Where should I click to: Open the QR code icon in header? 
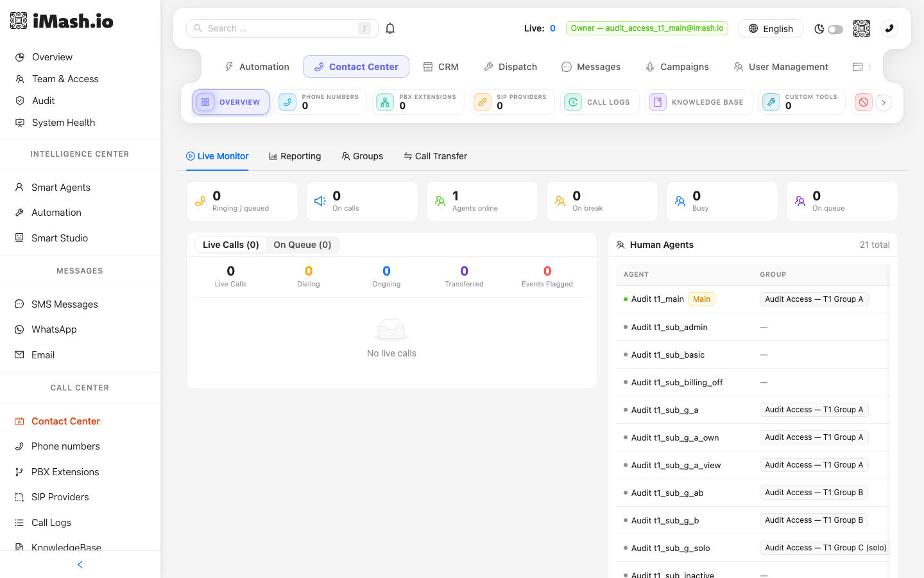pyautogui.click(x=862, y=28)
